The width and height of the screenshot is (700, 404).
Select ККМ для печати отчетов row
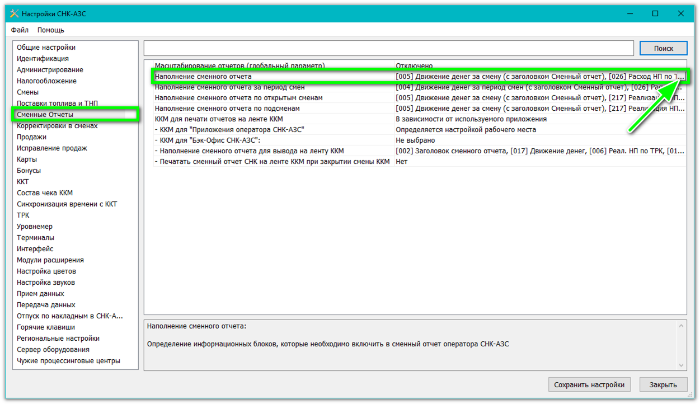(221, 119)
